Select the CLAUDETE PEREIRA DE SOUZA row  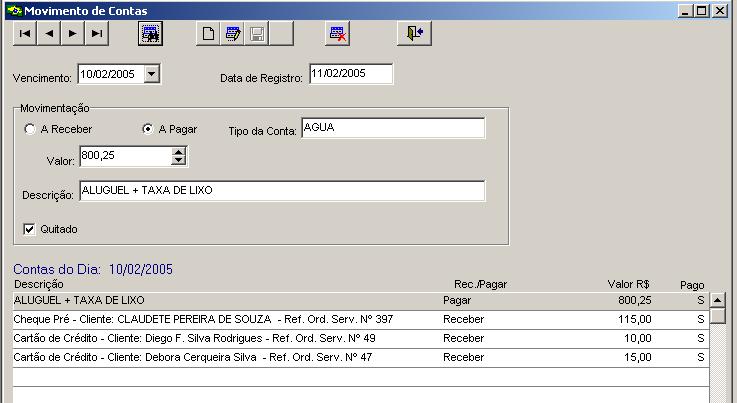click(x=200, y=319)
